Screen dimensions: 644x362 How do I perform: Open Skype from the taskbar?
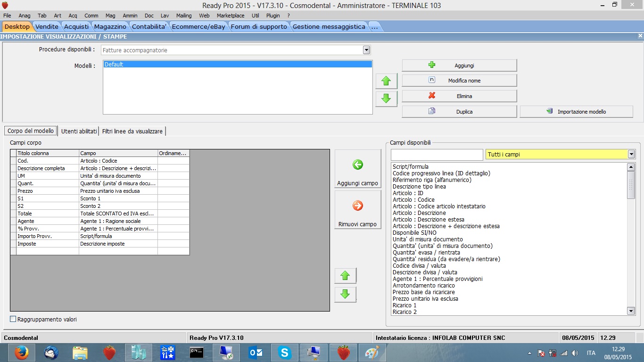(285, 353)
